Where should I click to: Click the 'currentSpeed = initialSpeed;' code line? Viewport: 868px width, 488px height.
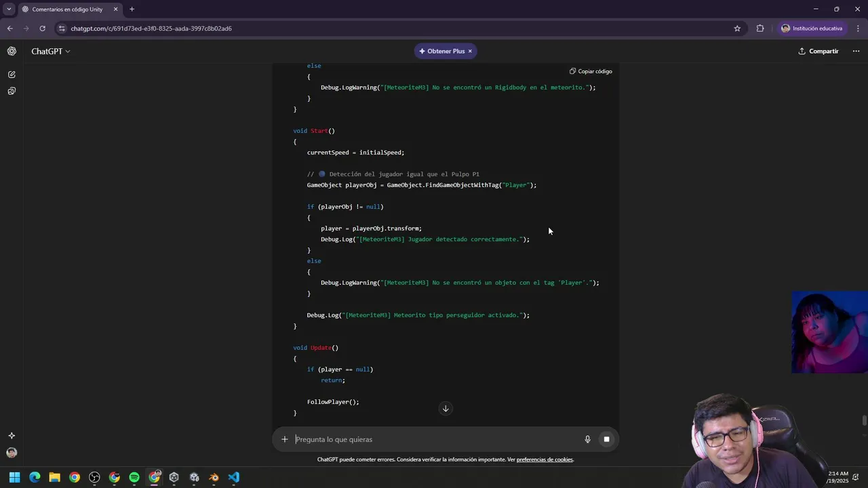(x=355, y=152)
